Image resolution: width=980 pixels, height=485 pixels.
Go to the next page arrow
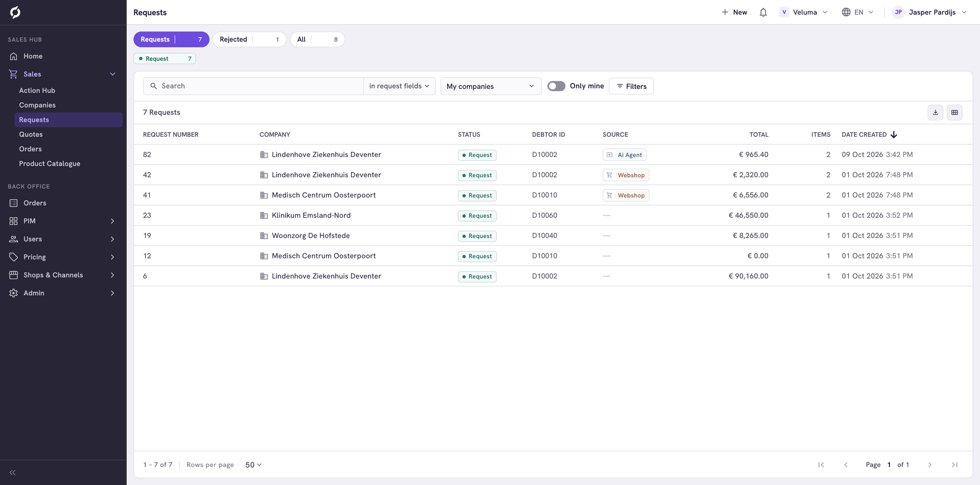(930, 465)
